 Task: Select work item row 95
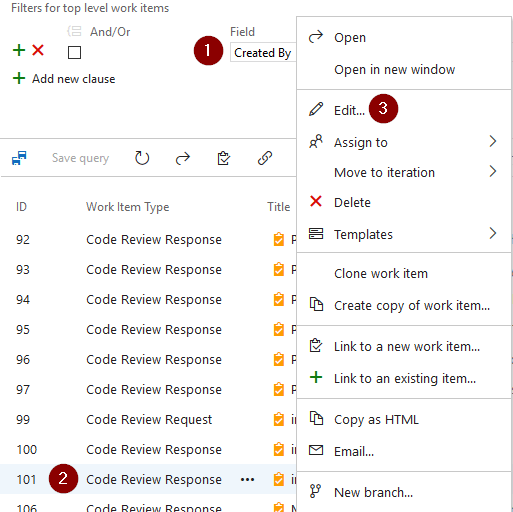click(148, 330)
